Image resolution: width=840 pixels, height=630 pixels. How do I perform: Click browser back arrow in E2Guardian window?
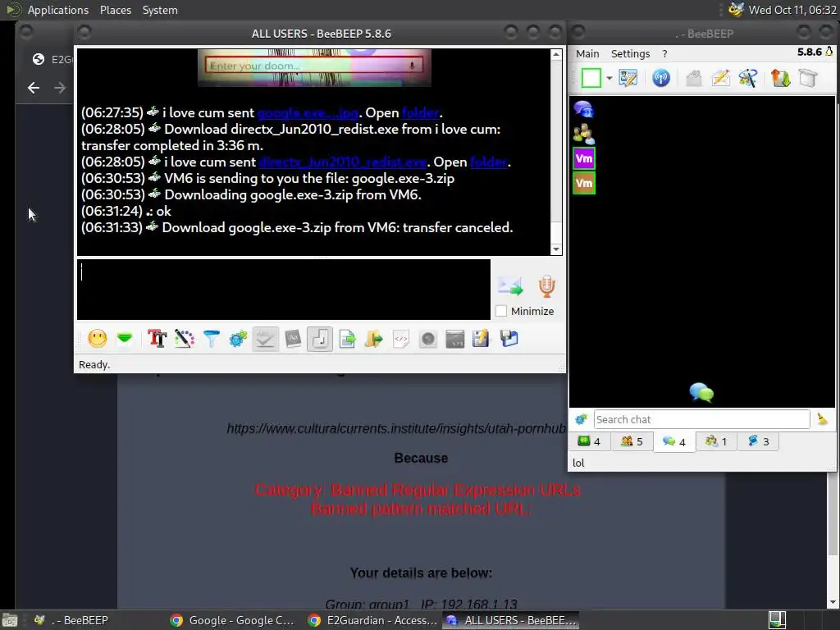click(33, 88)
